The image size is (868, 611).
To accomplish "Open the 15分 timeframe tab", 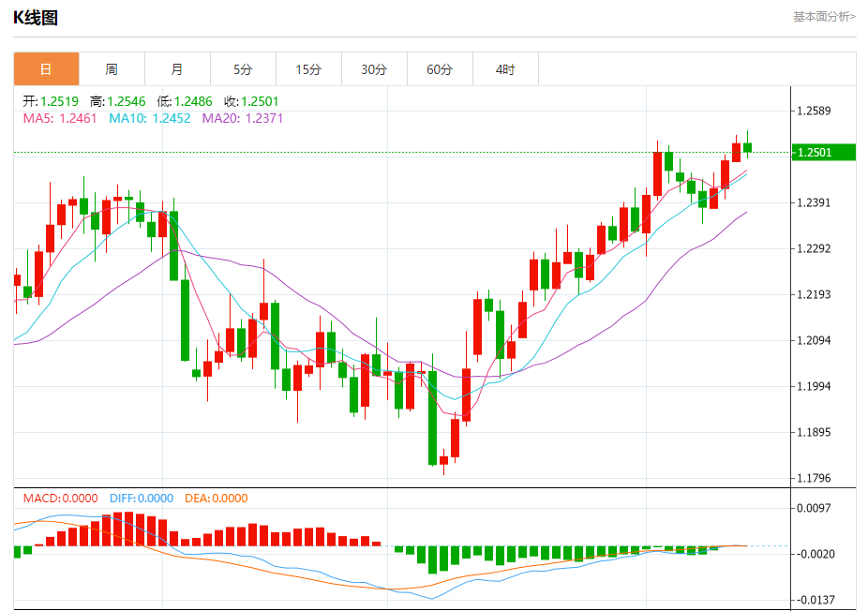I will 308,69.
